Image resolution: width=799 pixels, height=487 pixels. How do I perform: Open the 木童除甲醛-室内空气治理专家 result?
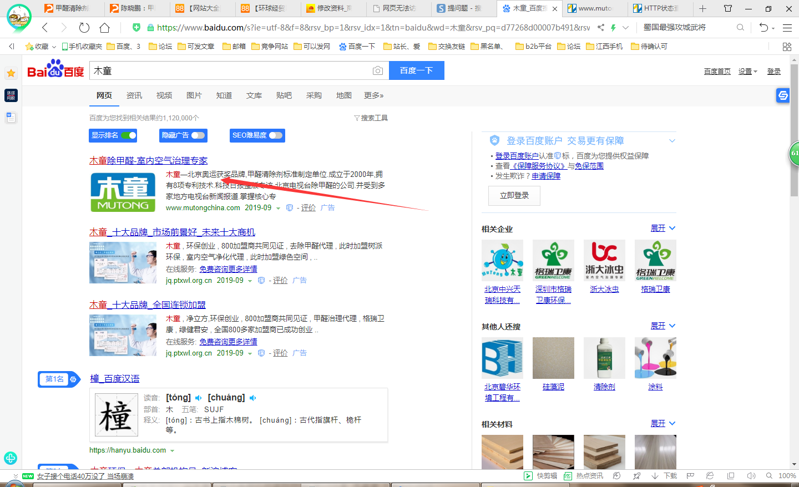(x=148, y=160)
